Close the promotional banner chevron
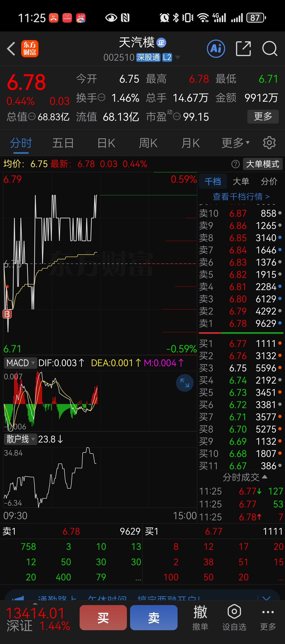285x644 pixels. (266, 598)
